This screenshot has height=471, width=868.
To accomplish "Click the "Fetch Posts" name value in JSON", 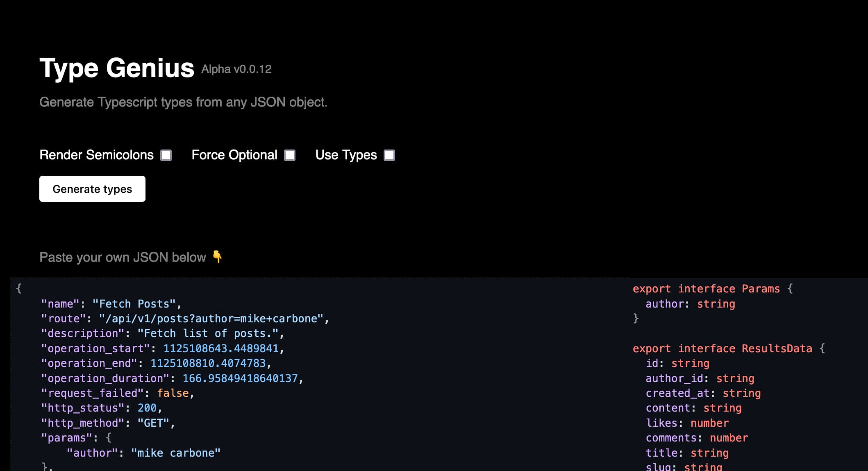I will pyautogui.click(x=134, y=304).
